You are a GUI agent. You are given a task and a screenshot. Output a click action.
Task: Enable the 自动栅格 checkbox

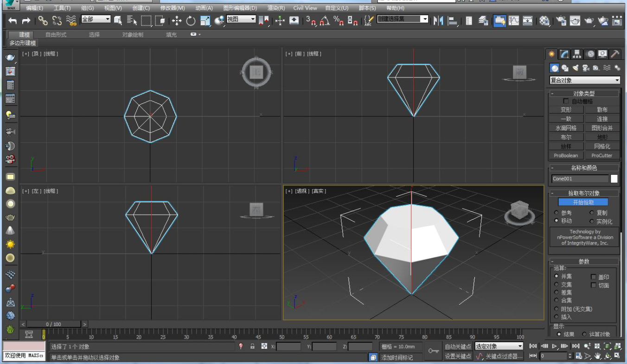pos(566,101)
